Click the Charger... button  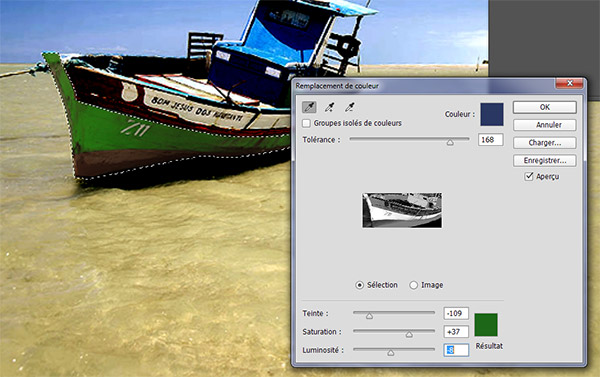click(x=545, y=143)
